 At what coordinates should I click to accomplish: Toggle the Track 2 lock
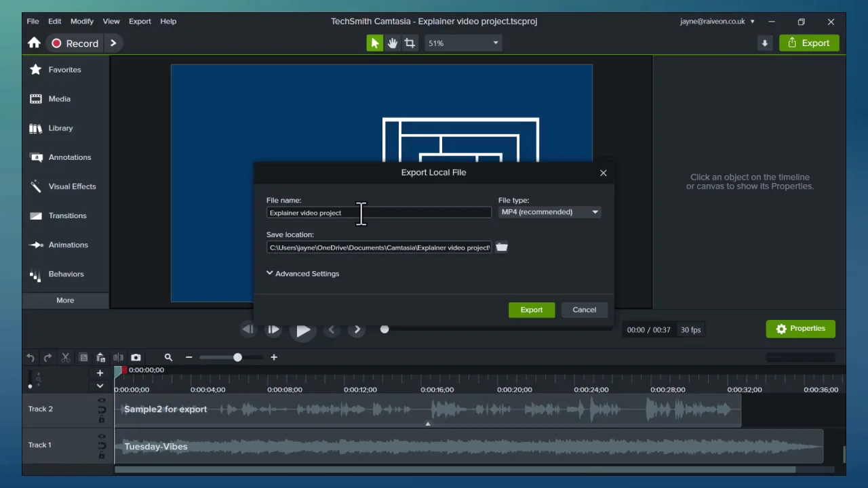[x=102, y=420]
